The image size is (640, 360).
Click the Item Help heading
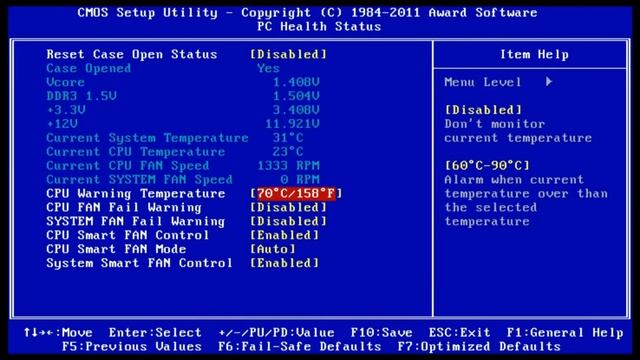534,54
